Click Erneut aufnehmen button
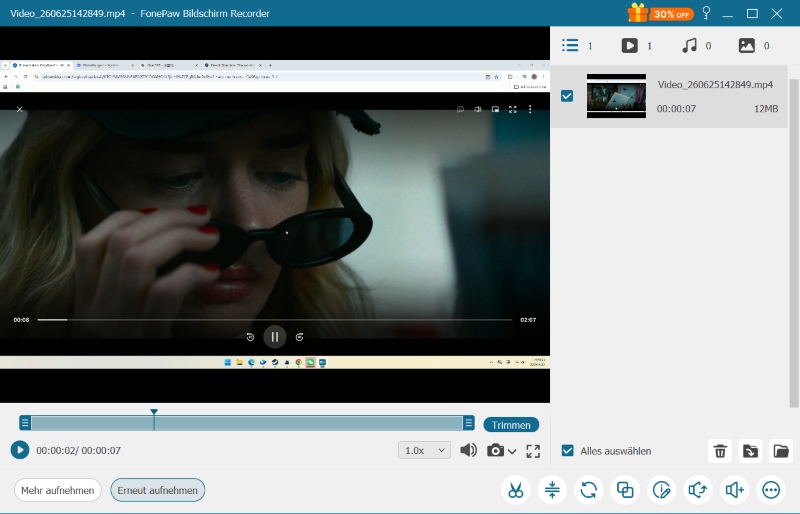 point(158,490)
